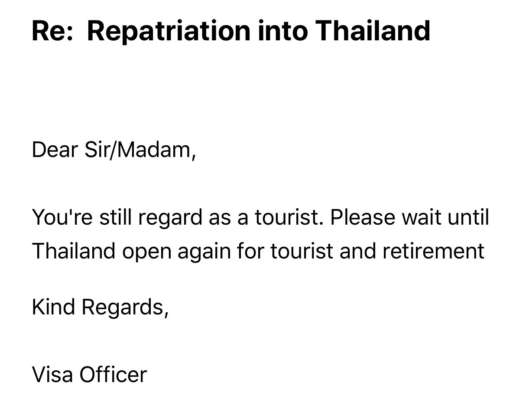
Task: Click the word "You're" in the message body
Action: (59, 217)
